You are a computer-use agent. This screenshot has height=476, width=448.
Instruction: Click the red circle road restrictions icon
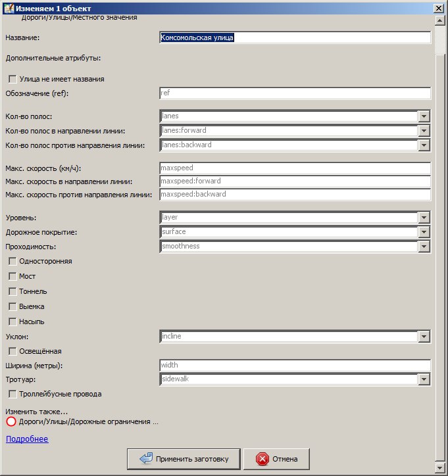pos(11,421)
